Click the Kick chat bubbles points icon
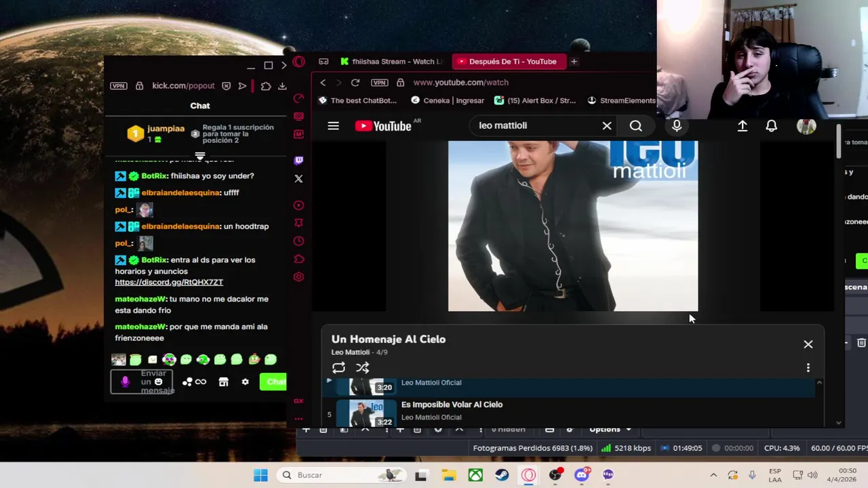The height and width of the screenshot is (488, 868). tap(187, 382)
